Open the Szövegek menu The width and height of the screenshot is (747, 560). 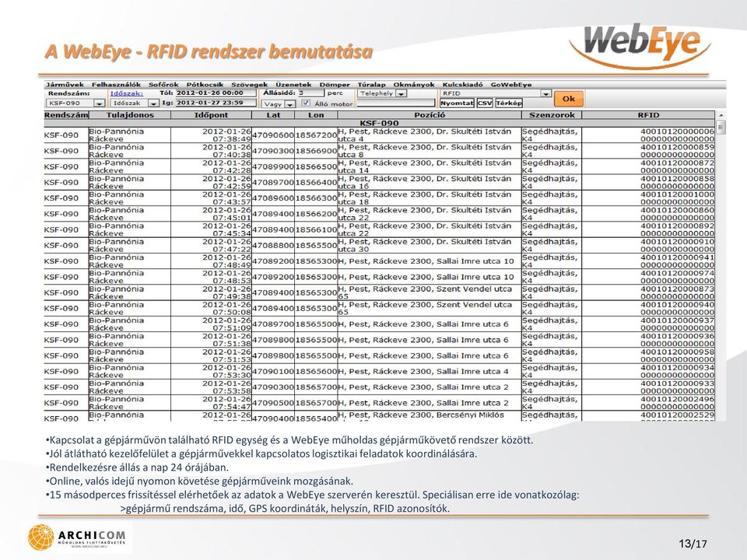pyautogui.click(x=250, y=85)
